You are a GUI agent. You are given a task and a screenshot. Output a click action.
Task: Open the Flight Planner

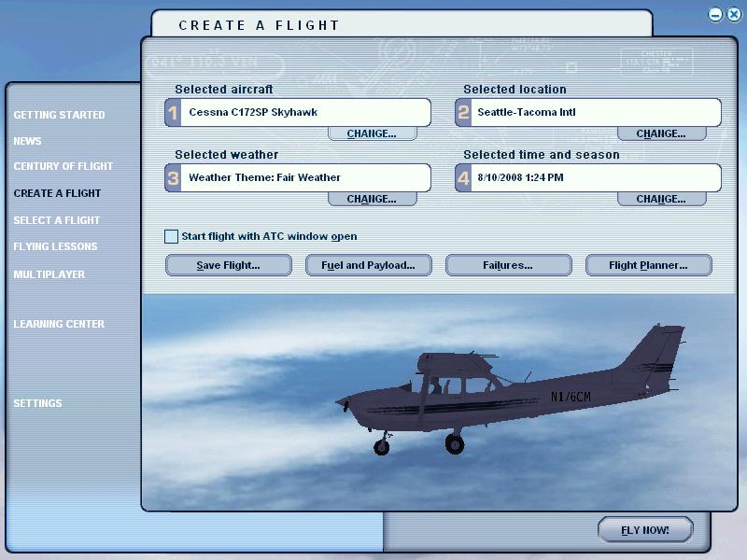click(x=648, y=265)
